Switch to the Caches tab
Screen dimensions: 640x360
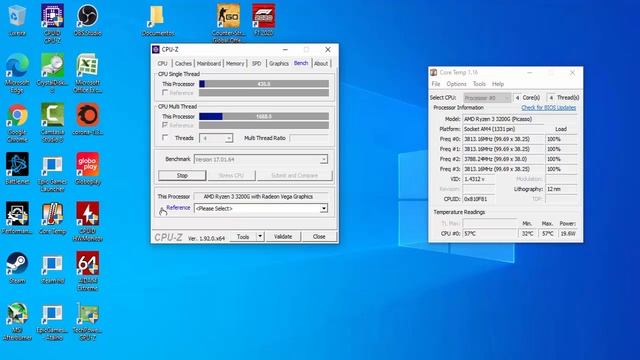point(183,64)
